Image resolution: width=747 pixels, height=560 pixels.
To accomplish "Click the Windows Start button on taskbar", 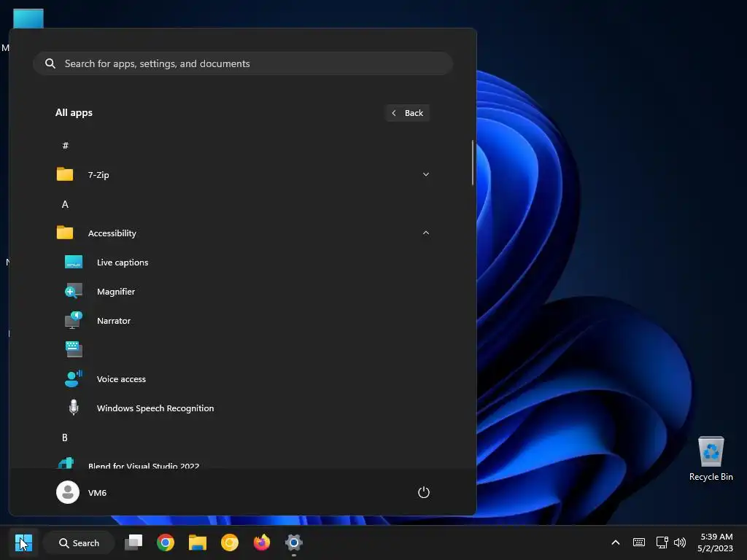I will pyautogui.click(x=23, y=542).
